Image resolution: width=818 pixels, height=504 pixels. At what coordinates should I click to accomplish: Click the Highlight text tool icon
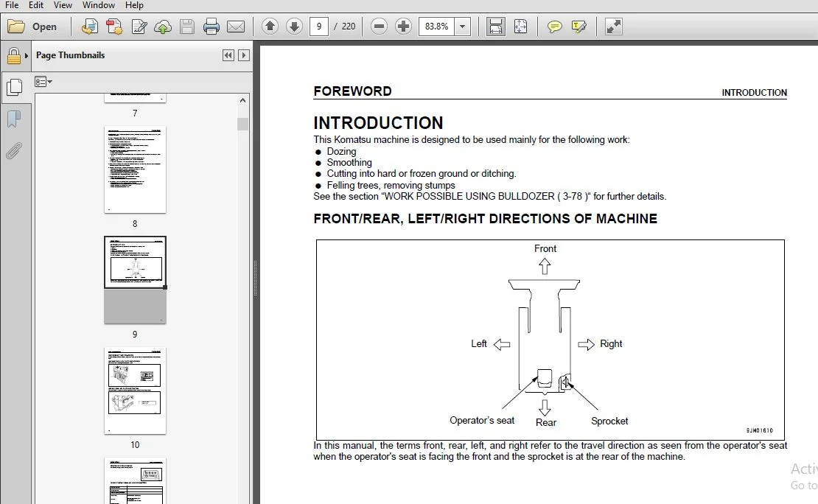(x=579, y=27)
